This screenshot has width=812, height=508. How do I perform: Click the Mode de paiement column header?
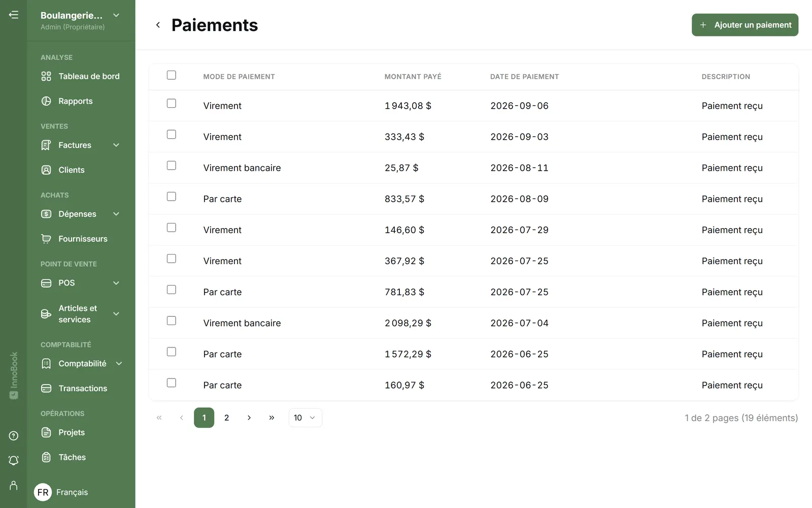(x=239, y=77)
